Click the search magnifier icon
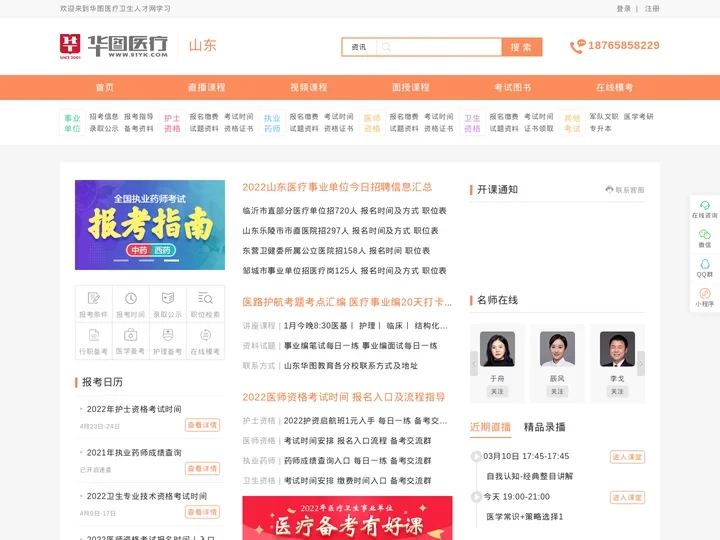This screenshot has height=540, width=720. [386, 47]
